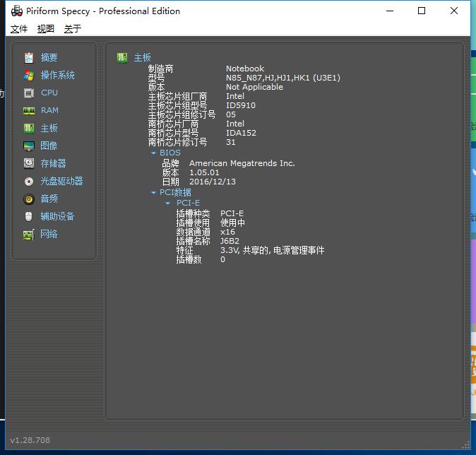The image size is (476, 455).
Task: Click BIOS version 1.05.01
Action: point(204,172)
